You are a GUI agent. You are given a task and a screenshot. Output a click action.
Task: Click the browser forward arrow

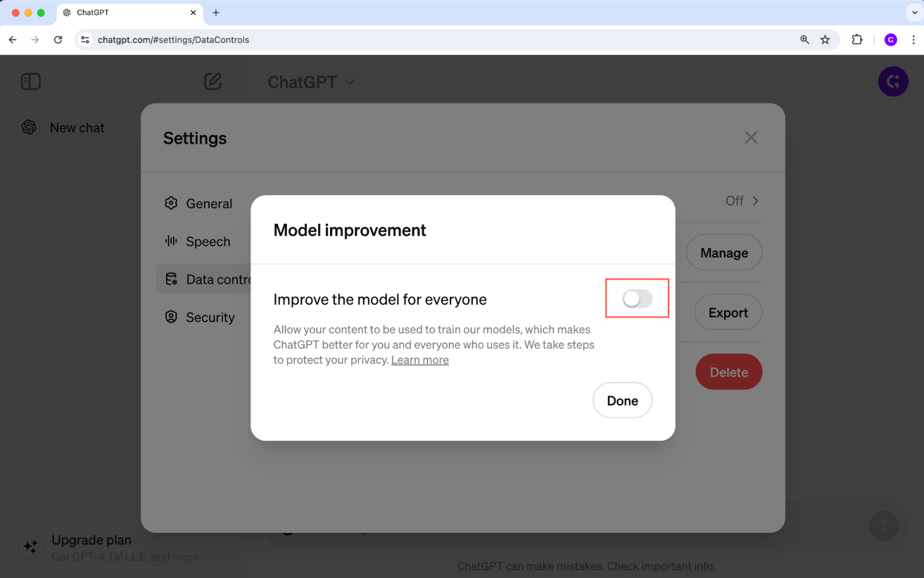point(35,40)
